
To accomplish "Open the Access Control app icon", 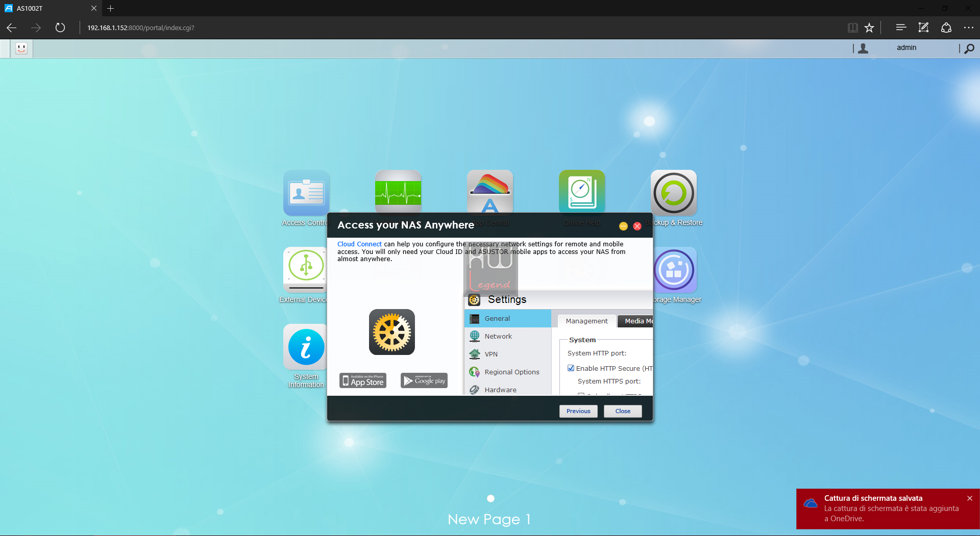I will (x=306, y=193).
